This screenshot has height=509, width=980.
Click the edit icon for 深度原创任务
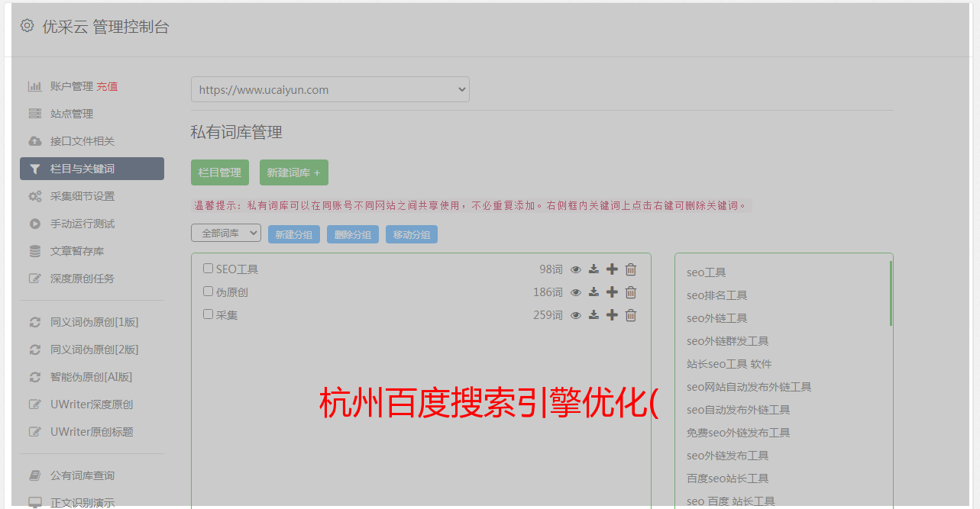[x=34, y=279]
